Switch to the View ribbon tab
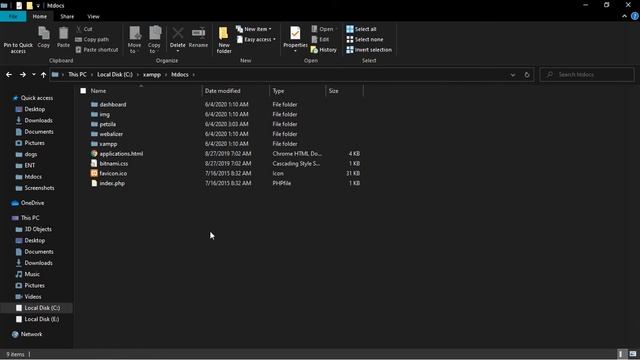The width and height of the screenshot is (640, 360). (93, 16)
